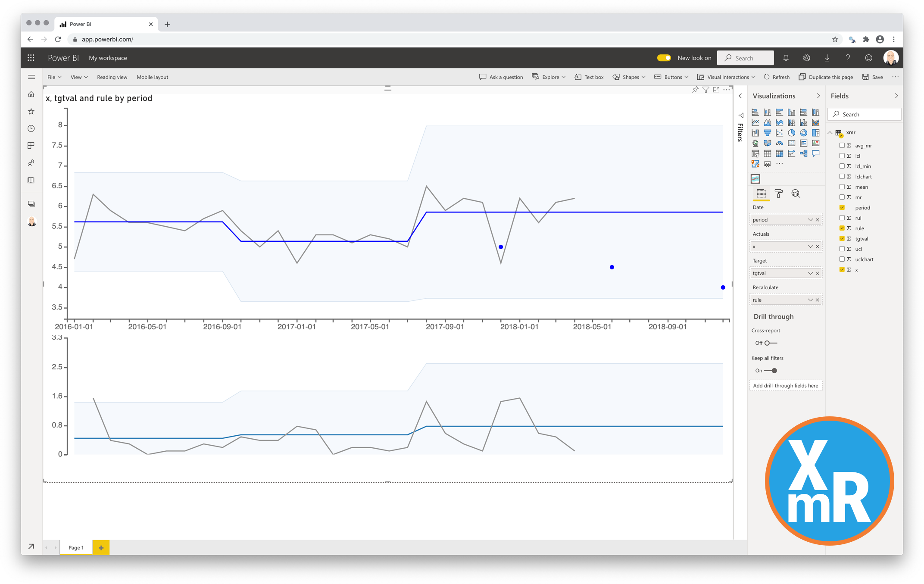Select the bookmark icon in left sidebar
This screenshot has width=924, height=584.
31,112
